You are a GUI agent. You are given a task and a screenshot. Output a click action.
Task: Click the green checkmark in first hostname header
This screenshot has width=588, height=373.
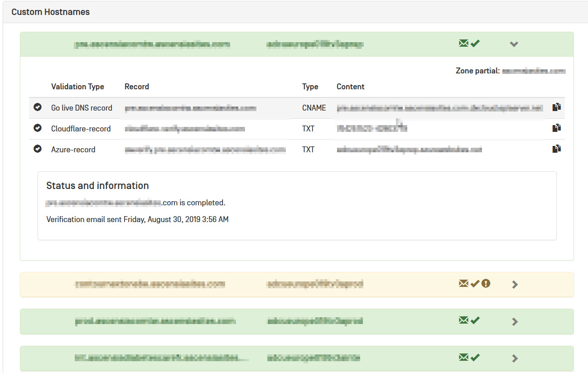coord(475,44)
